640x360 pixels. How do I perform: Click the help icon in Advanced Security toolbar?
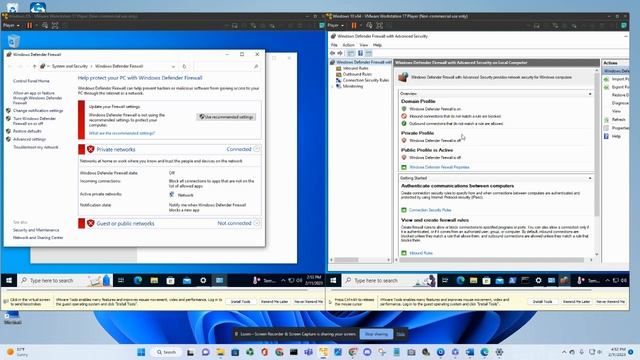360,53
